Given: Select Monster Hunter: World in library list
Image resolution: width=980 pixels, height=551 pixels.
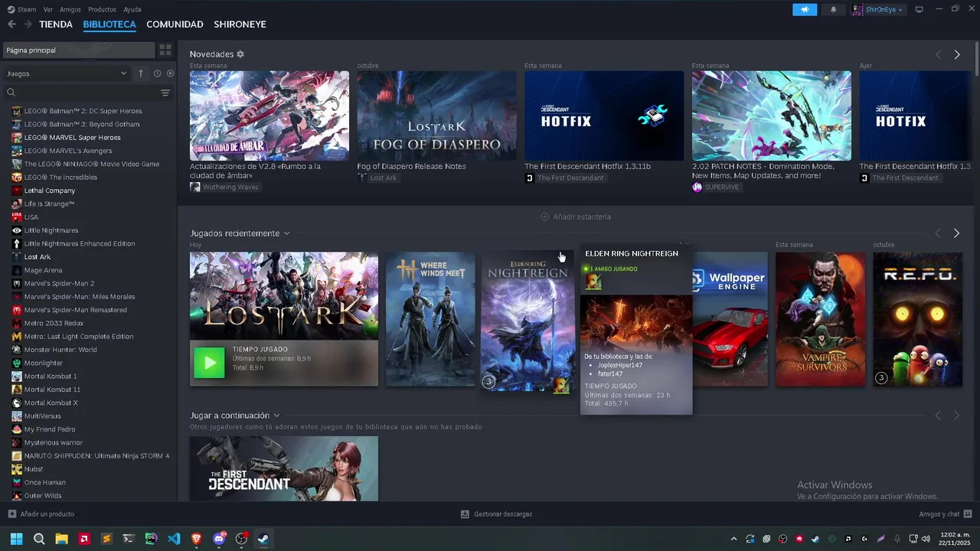Looking at the screenshot, I should point(60,350).
